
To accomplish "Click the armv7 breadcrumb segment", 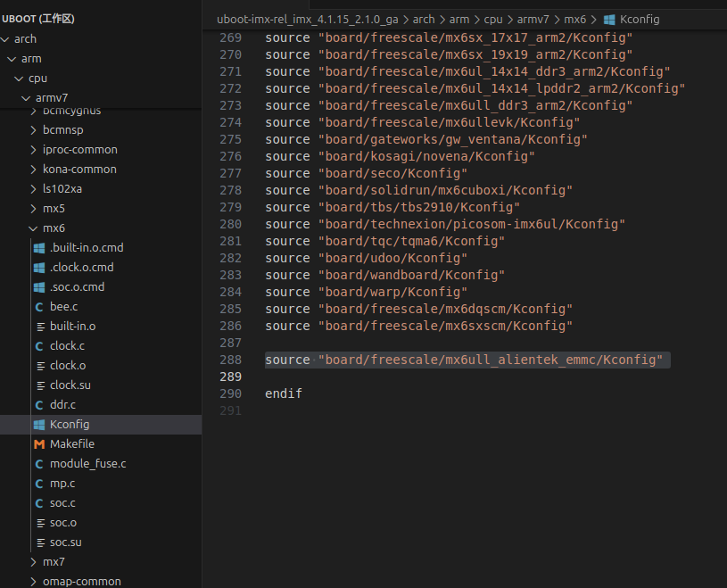I will click(x=533, y=20).
